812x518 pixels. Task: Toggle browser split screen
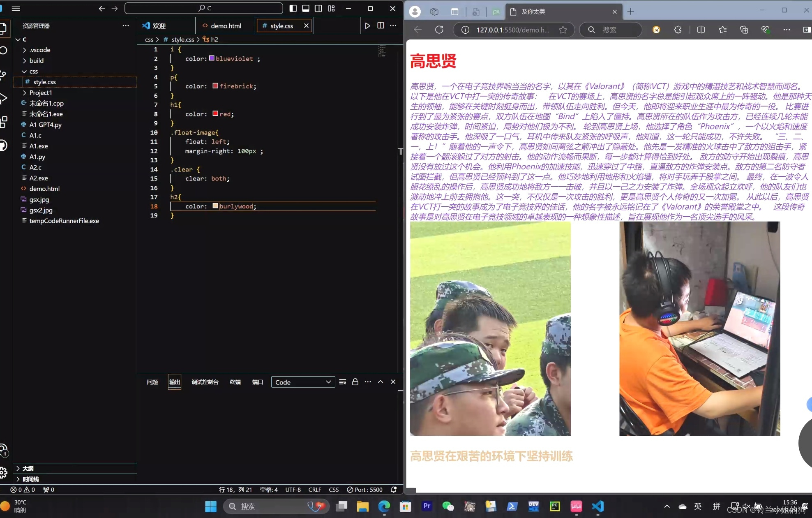701,30
